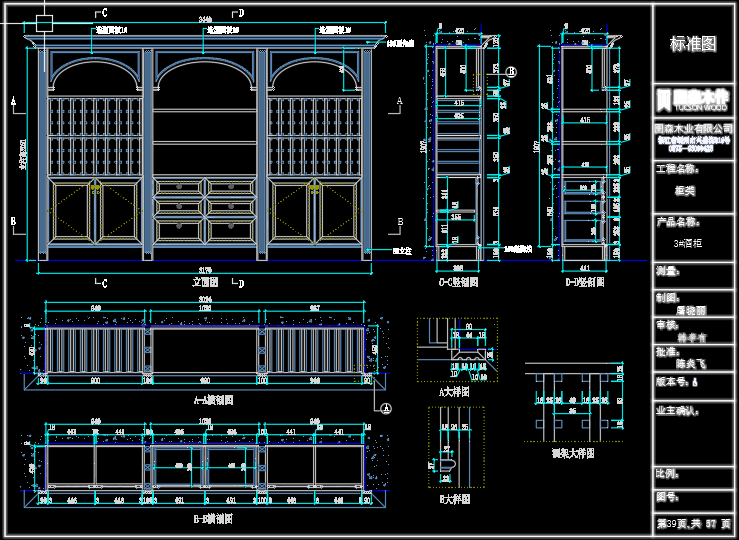Select the 立面图 drawing title
Screen dimensions: 739x540
click(x=205, y=282)
